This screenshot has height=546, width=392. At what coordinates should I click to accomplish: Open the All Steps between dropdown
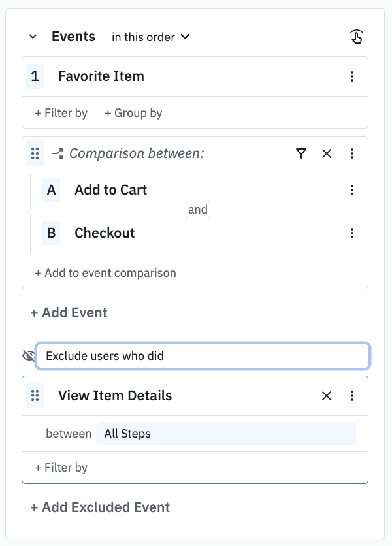point(225,434)
